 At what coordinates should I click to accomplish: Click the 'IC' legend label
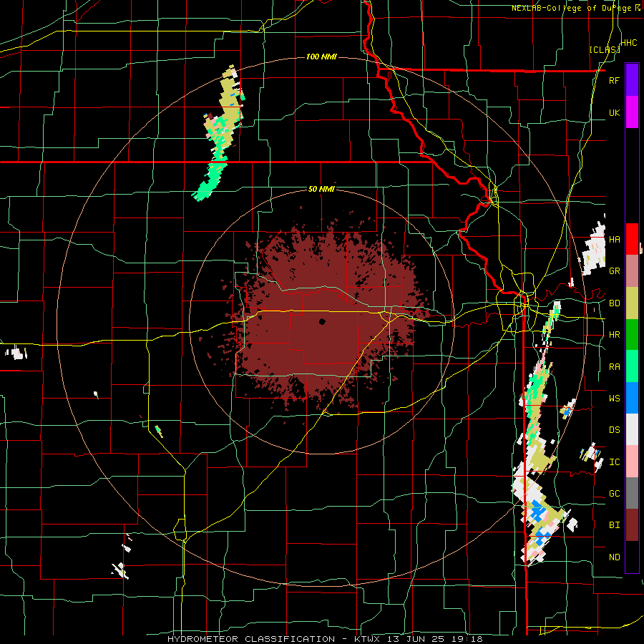click(x=614, y=462)
